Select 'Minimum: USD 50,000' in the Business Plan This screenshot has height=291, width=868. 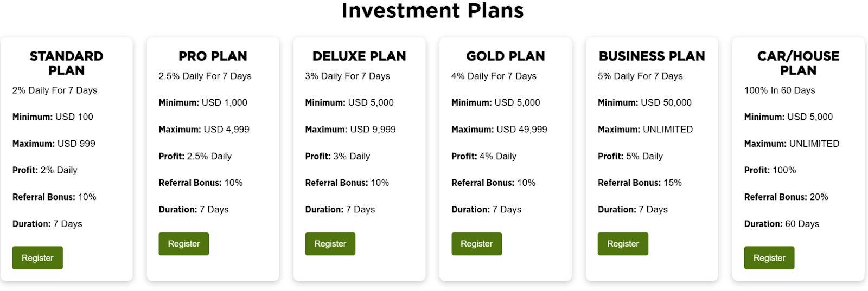point(644,102)
